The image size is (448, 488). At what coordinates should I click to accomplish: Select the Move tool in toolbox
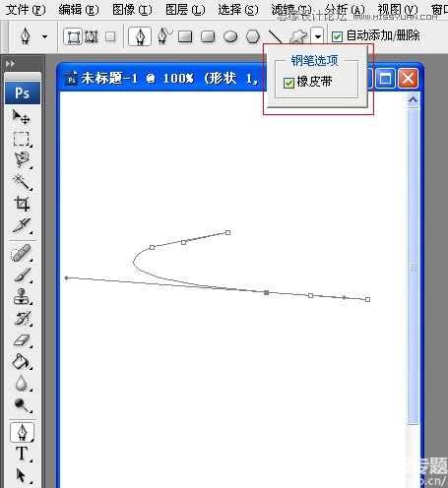click(x=21, y=117)
